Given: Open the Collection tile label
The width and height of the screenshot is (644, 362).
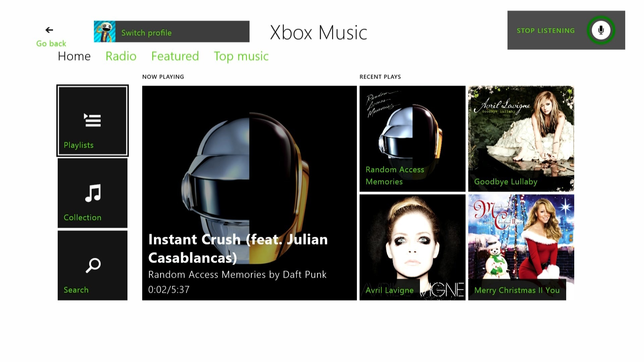Looking at the screenshot, I should click(83, 218).
